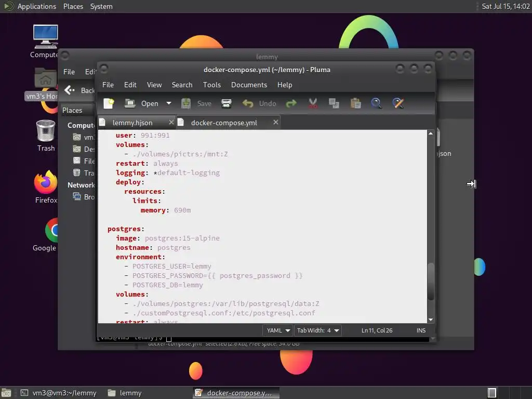Open File menu in lemmy file manager

coord(69,72)
